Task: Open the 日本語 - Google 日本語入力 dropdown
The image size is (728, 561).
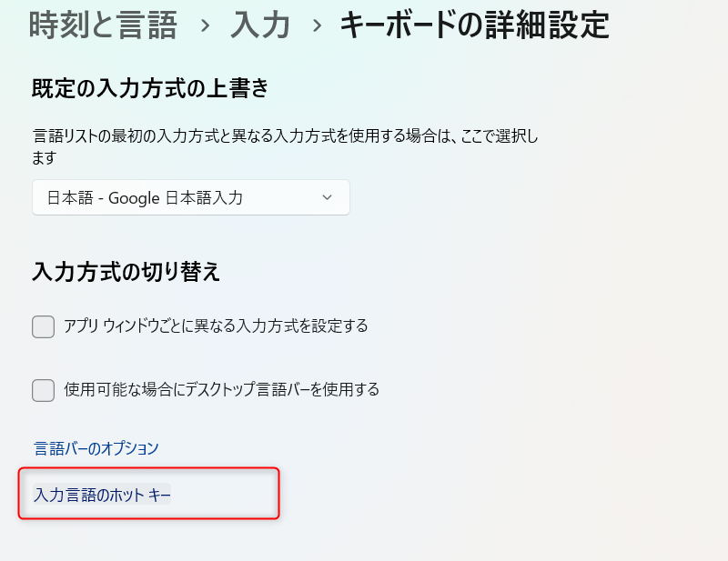Action: pos(191,197)
